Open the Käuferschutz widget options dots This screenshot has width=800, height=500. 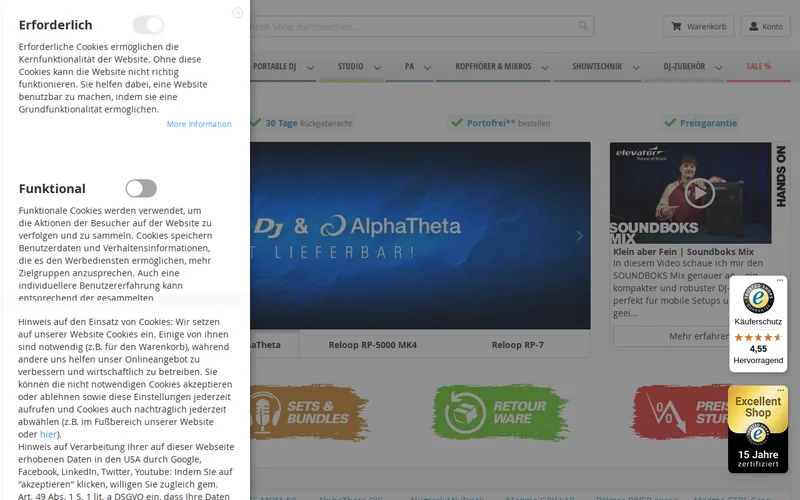(780, 280)
